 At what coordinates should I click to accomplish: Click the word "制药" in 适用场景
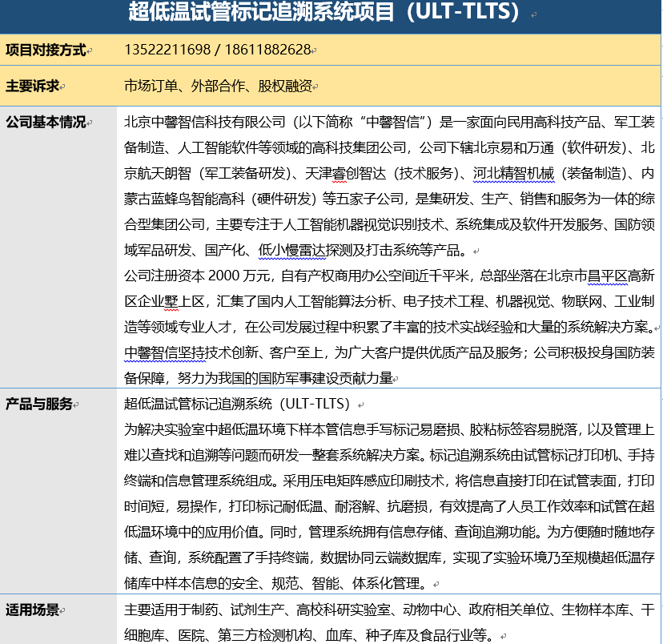coord(205,610)
